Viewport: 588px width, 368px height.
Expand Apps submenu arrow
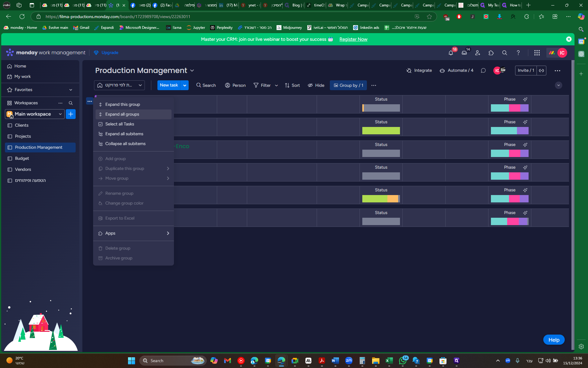[x=168, y=233]
